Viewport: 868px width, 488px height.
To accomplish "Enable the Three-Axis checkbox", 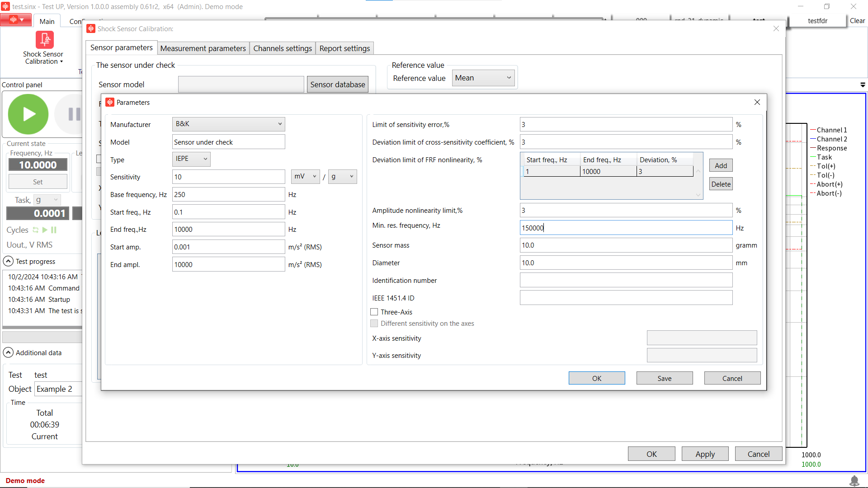I will (374, 312).
